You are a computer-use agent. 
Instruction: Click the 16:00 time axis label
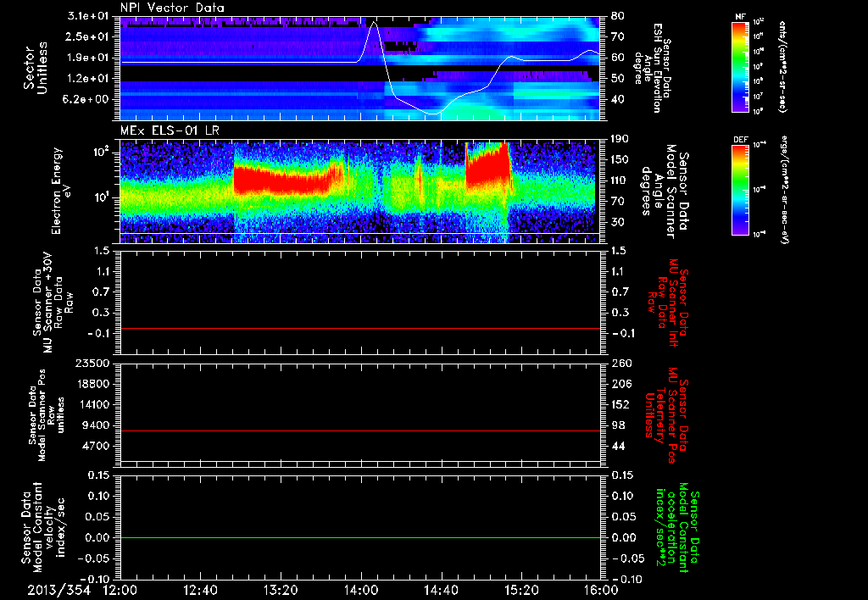(601, 590)
